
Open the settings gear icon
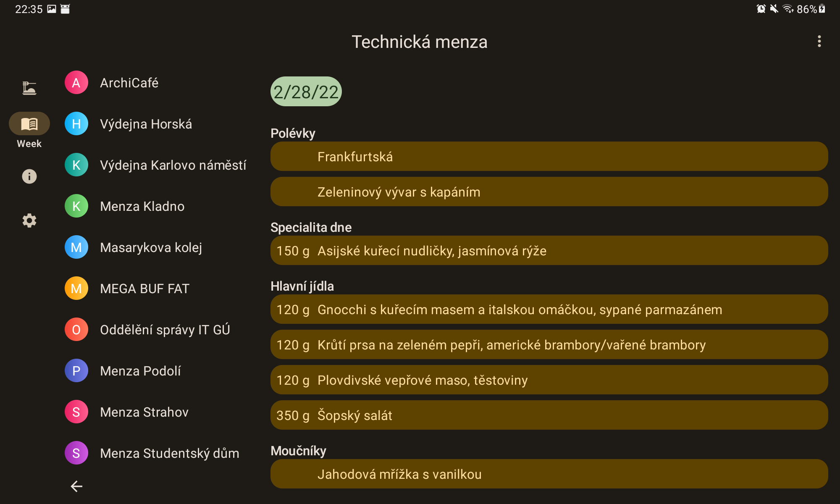click(x=29, y=220)
